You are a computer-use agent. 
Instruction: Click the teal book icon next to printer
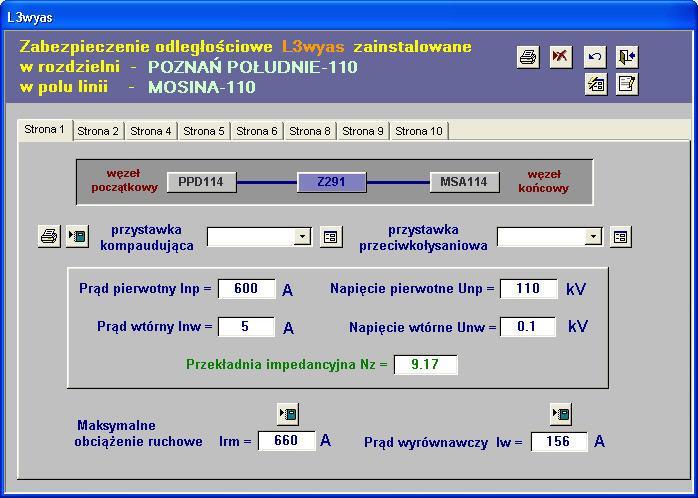click(x=77, y=236)
